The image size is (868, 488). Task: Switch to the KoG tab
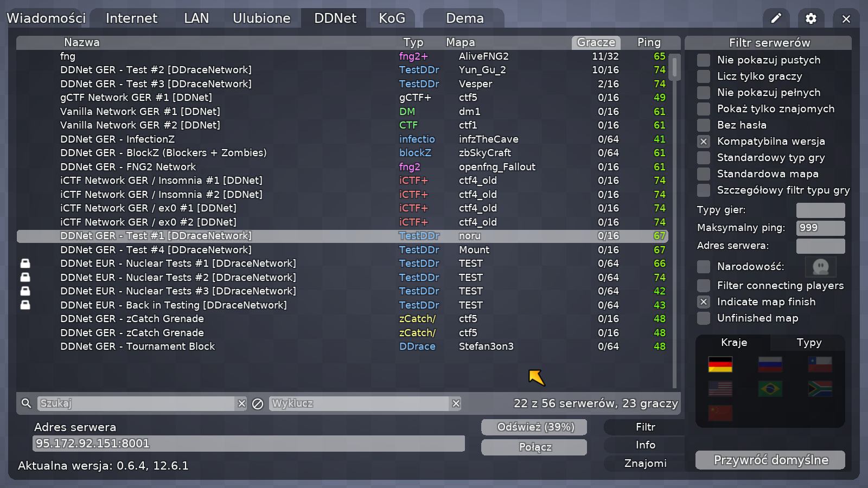(392, 18)
